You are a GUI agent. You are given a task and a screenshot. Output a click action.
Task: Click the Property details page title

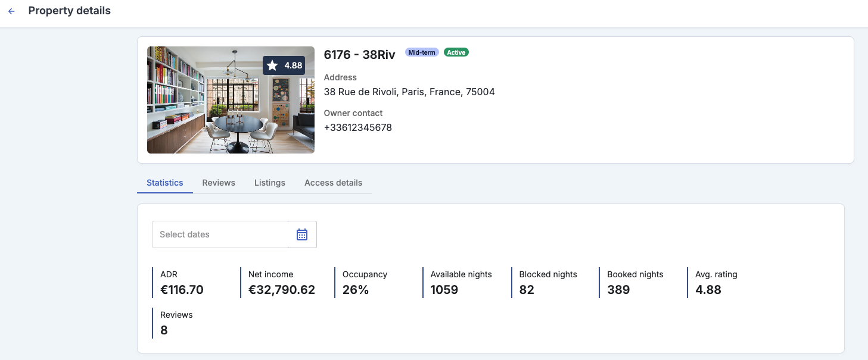click(70, 11)
